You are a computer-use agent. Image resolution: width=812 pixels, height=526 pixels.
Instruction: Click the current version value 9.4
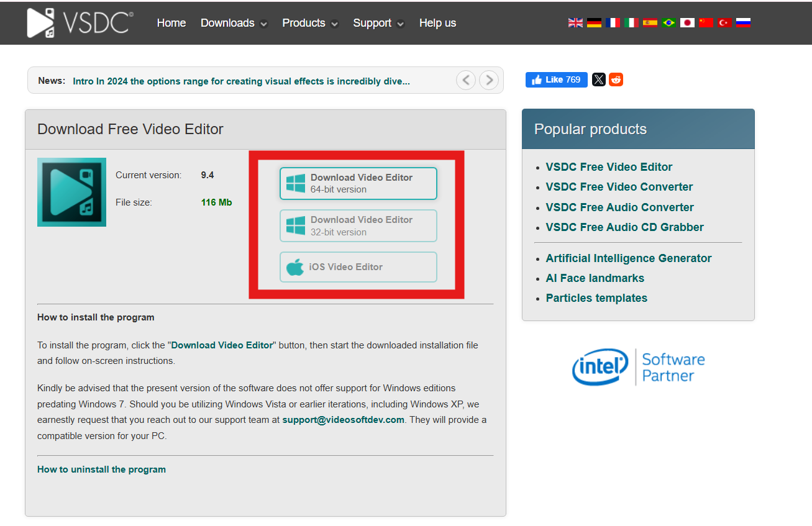click(208, 175)
